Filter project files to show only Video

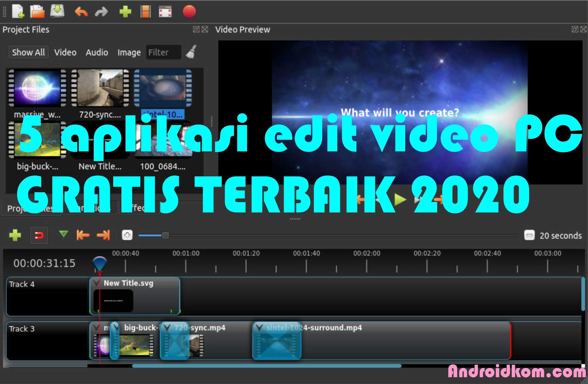pyautogui.click(x=65, y=53)
